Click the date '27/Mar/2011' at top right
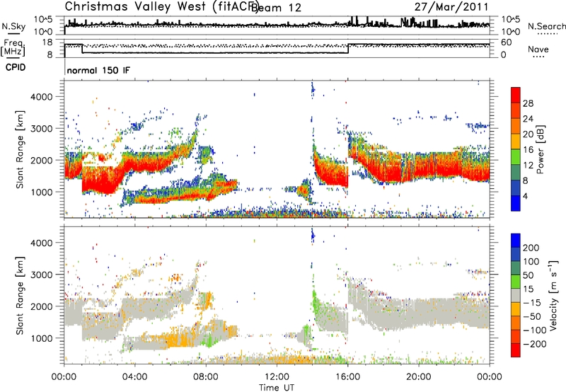The image size is (566, 392). point(451,7)
